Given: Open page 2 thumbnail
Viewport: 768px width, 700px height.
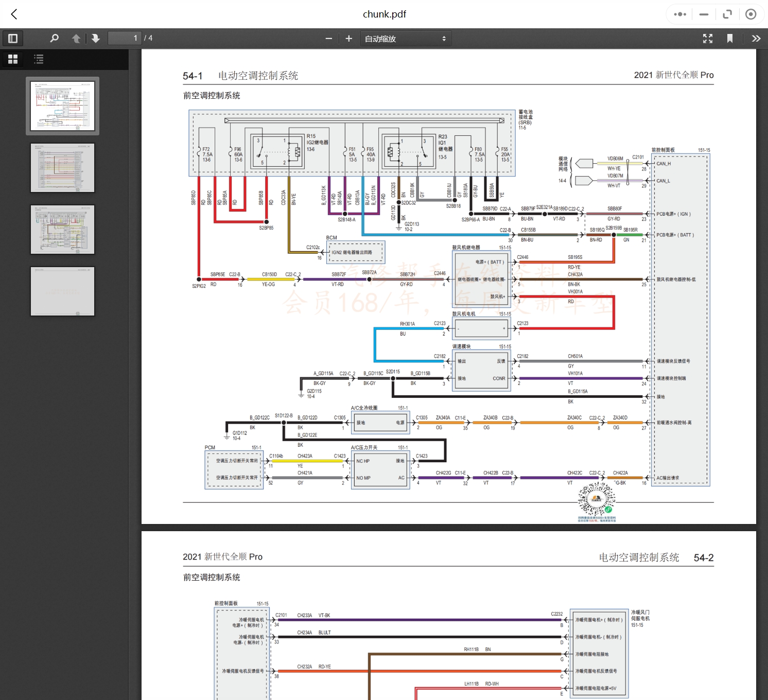Looking at the screenshot, I should [63, 168].
